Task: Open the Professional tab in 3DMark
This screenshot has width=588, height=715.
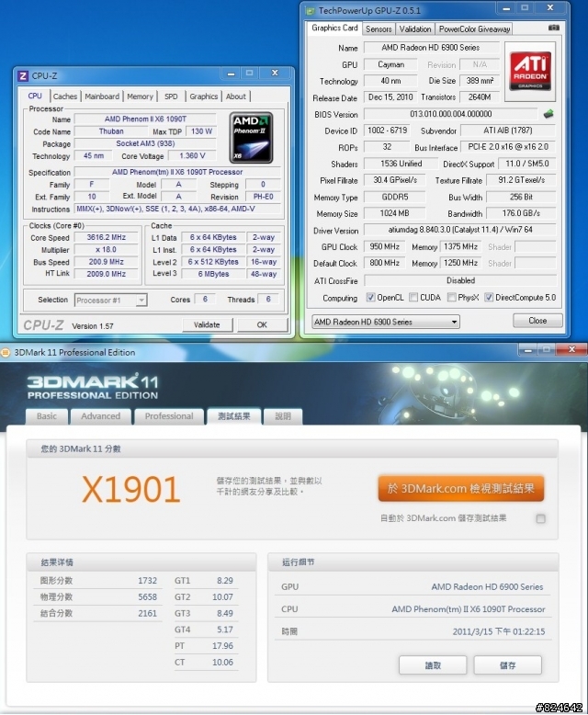Action: tap(169, 416)
